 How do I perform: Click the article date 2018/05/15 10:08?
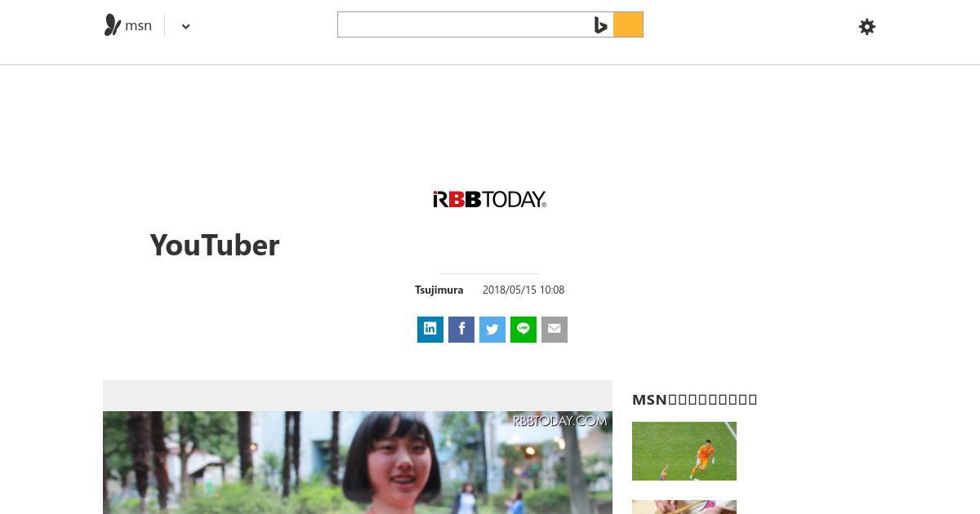(x=523, y=290)
